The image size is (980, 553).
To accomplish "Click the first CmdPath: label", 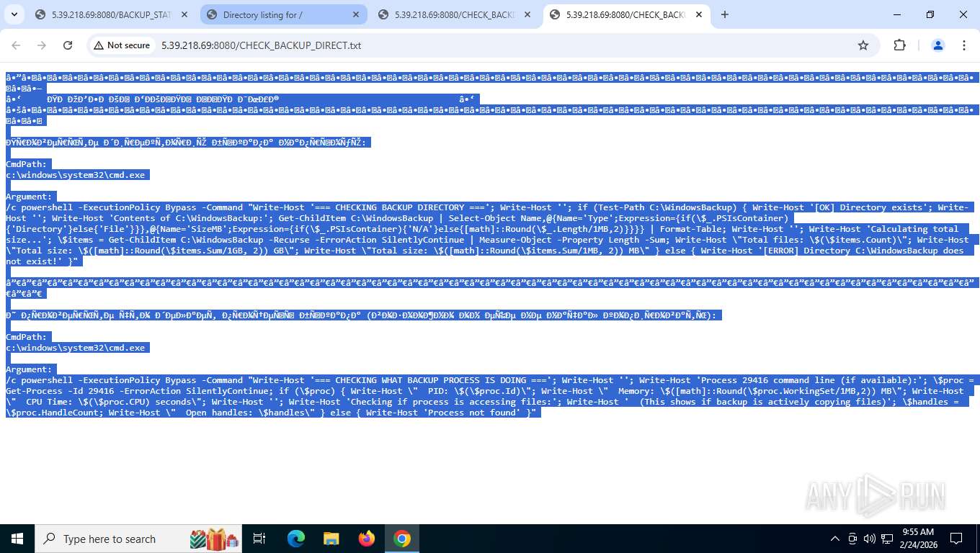I will [27, 164].
